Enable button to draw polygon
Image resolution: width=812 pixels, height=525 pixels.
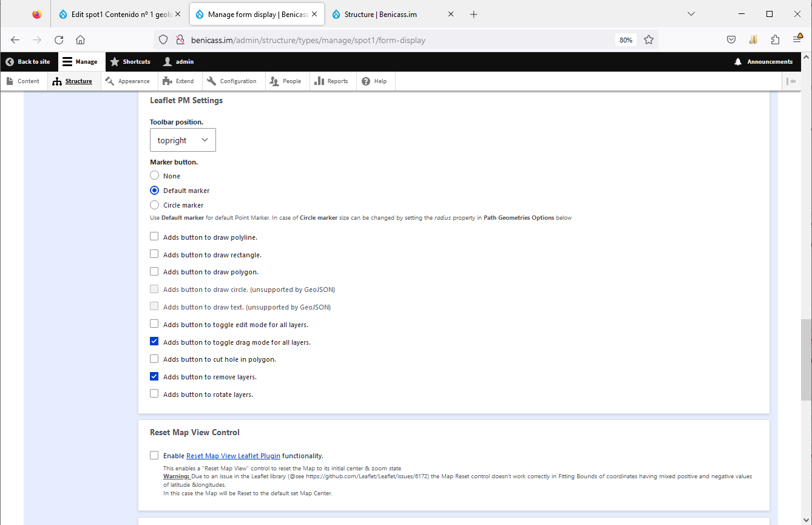(x=154, y=271)
